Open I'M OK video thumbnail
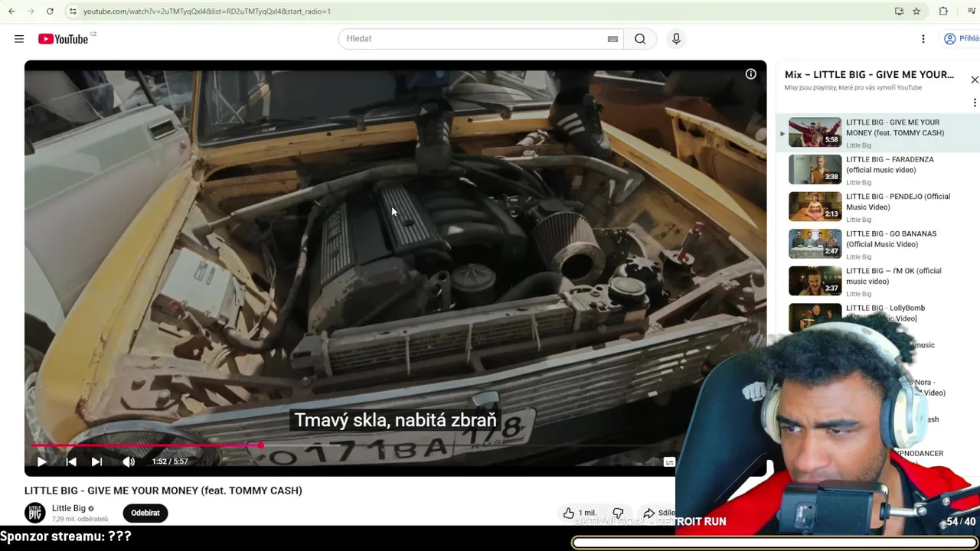 tap(815, 281)
